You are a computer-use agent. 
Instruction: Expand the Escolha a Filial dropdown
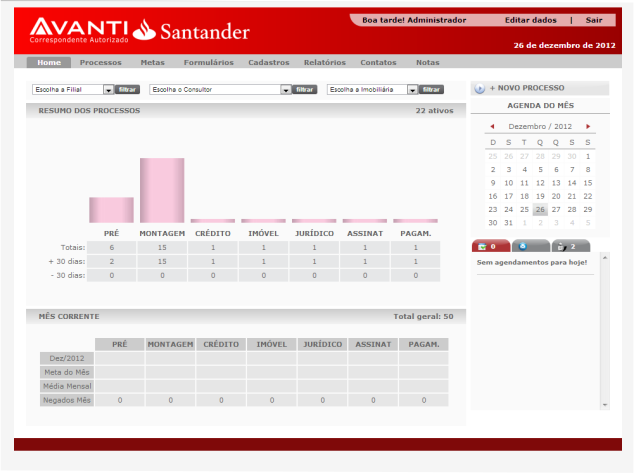(108, 89)
